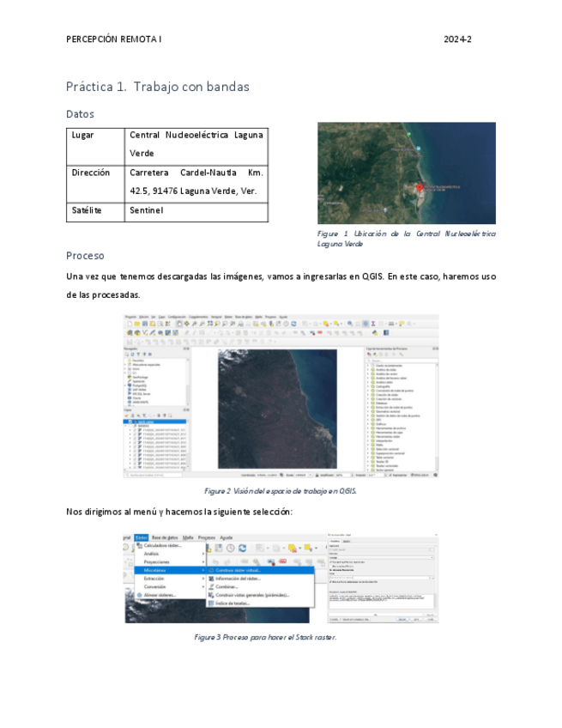Click the QGIS workspace screenshot in Figure 2

282,395
